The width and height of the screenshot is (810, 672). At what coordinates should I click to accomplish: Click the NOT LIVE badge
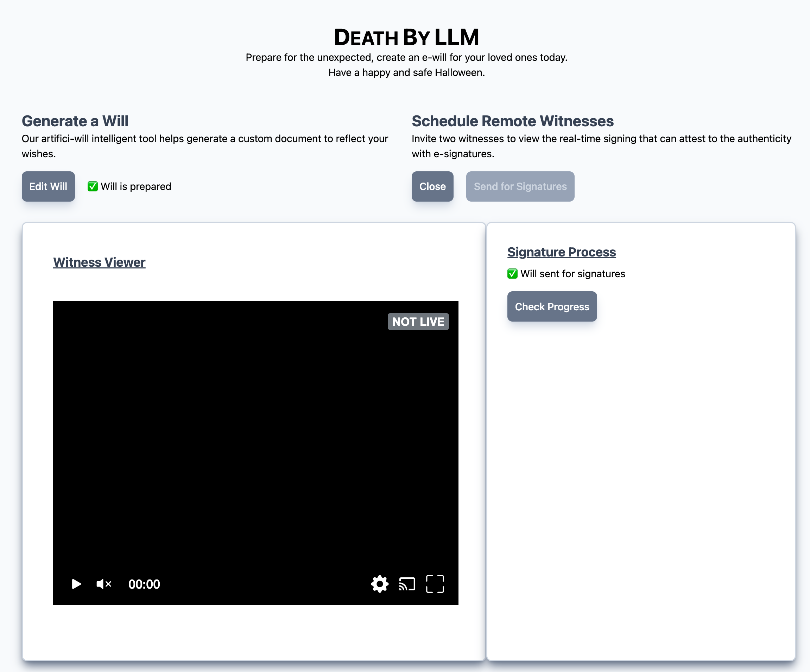tap(418, 321)
